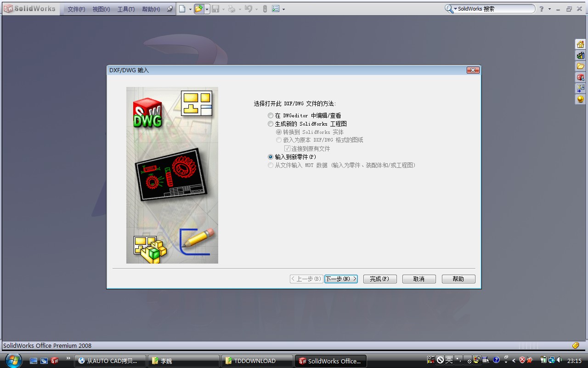Click the 23:15 clock in system tray

pyautogui.click(x=574, y=361)
